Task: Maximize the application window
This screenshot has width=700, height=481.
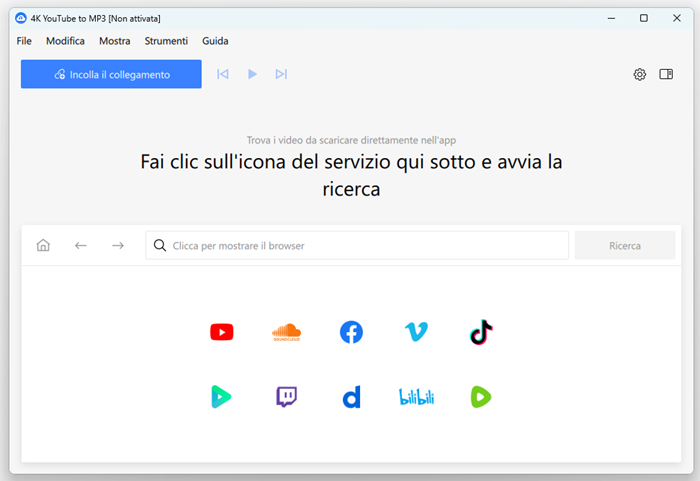Action: pos(644,18)
